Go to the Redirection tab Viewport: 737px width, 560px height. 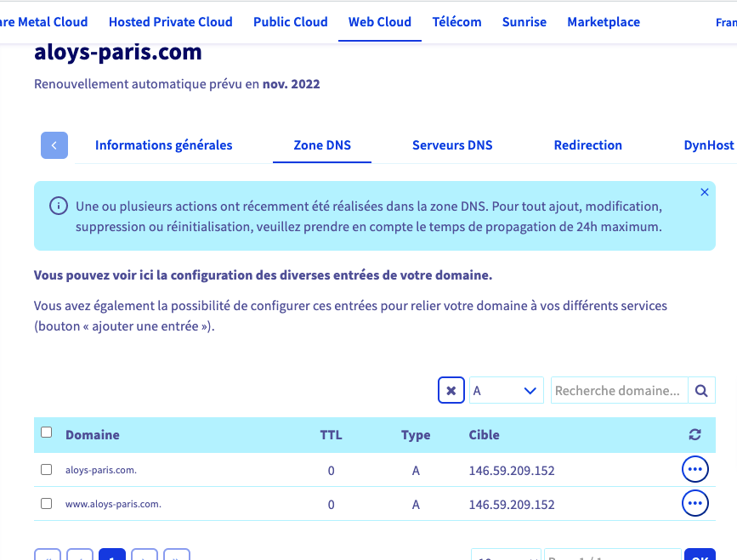click(x=587, y=145)
